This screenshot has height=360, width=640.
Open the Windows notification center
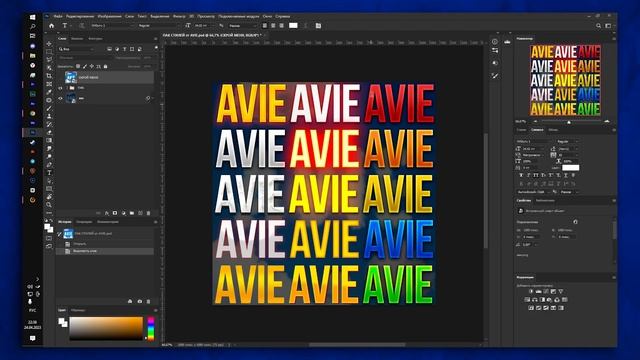tap(33, 338)
